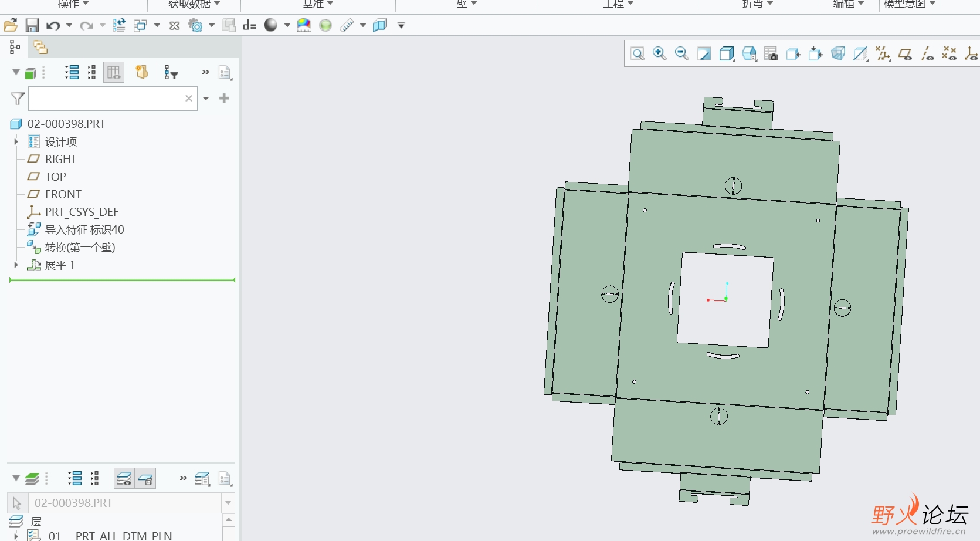
Task: Open the display style cube icon
Action: click(727, 54)
